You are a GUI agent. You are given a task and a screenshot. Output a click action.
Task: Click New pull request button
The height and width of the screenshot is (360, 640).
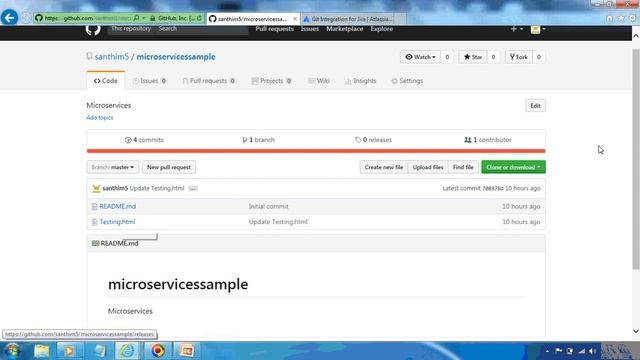[x=169, y=167]
